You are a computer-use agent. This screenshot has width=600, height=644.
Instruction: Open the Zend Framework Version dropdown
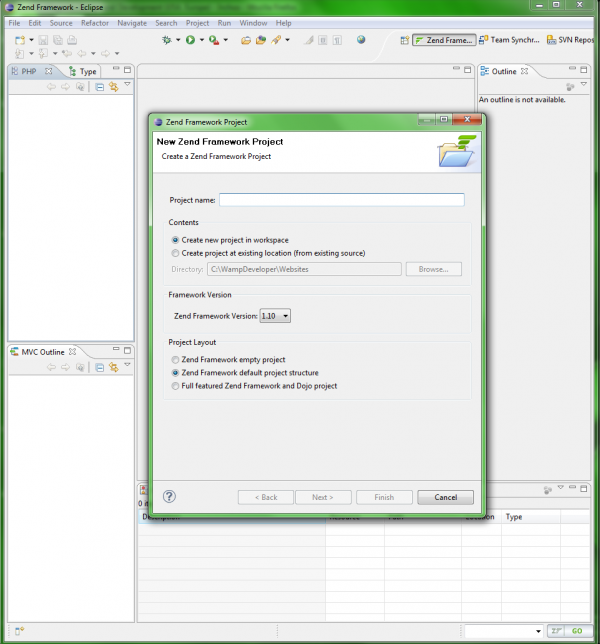click(x=275, y=316)
